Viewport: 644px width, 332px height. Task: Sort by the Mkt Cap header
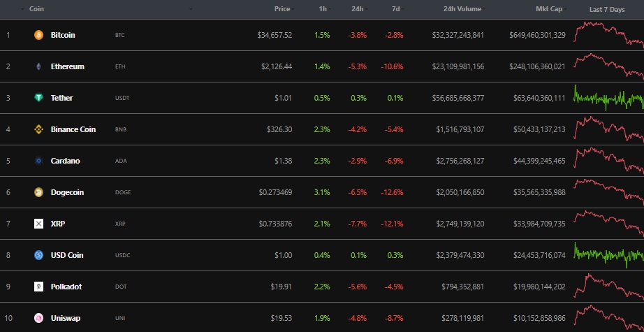coord(550,9)
